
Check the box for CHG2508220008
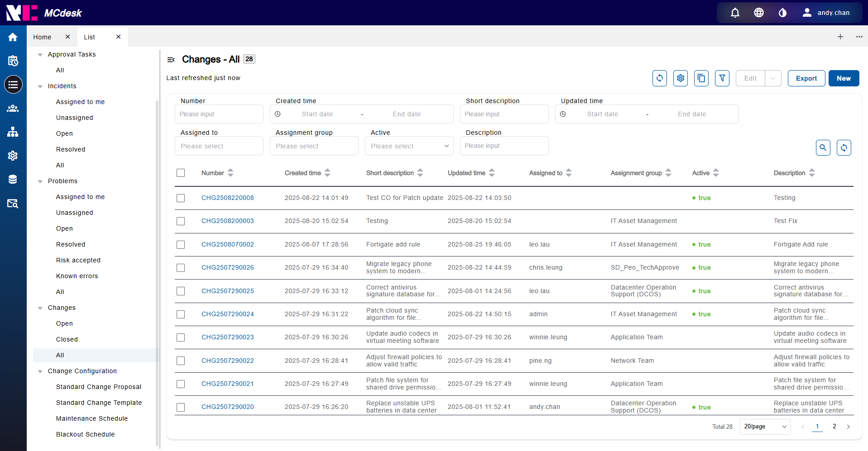tap(181, 198)
